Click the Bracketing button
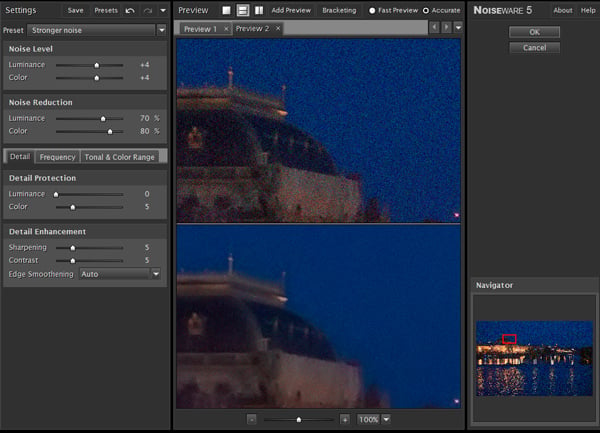This screenshot has height=433, width=600. coord(339,10)
